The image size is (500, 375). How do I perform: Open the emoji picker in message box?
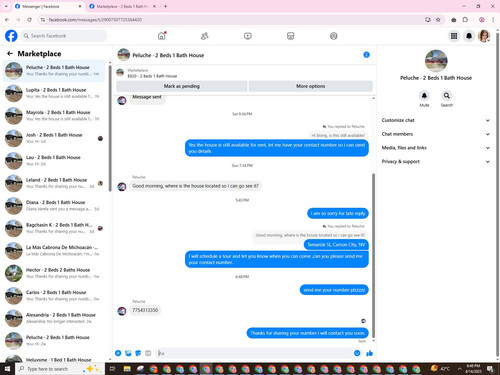(x=357, y=353)
